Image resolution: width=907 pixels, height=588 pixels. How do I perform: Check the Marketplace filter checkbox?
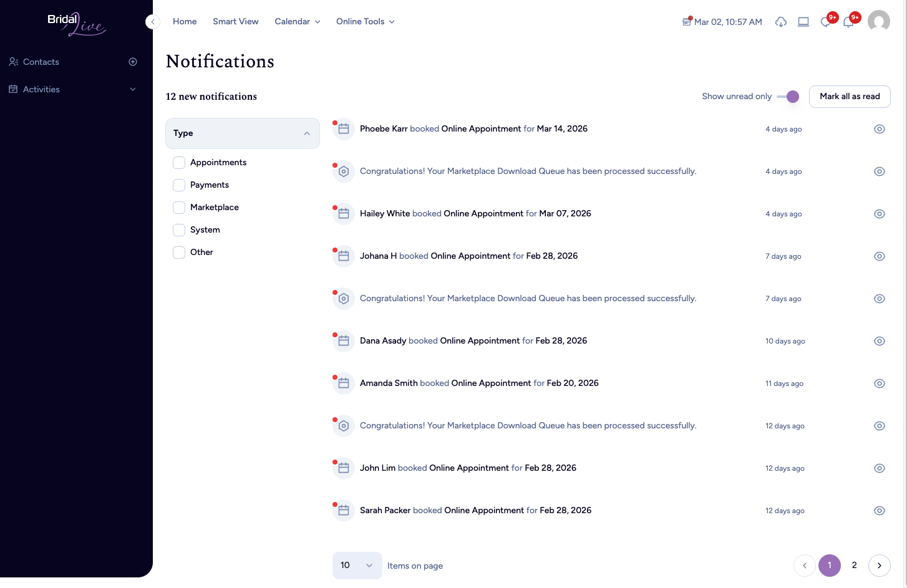point(179,207)
